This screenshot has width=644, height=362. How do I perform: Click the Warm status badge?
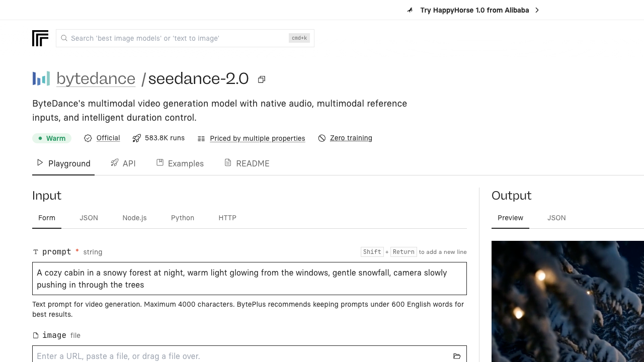tap(52, 138)
